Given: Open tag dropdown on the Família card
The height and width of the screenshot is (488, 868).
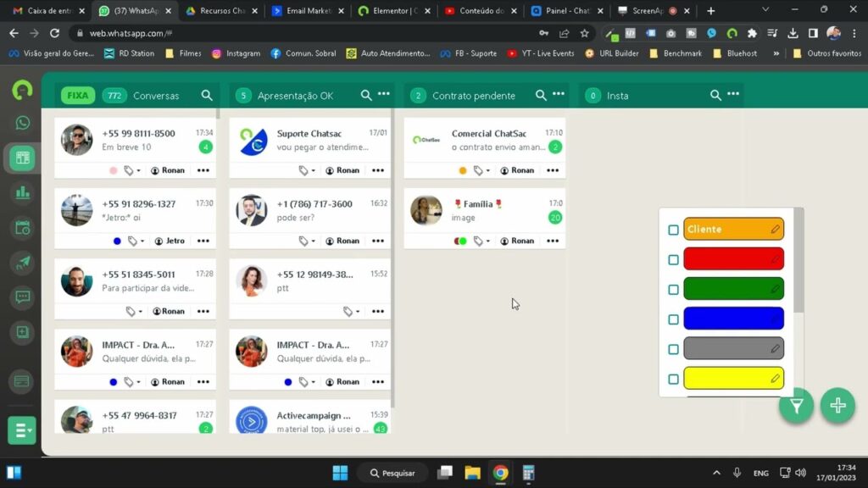Looking at the screenshot, I should [481, 241].
